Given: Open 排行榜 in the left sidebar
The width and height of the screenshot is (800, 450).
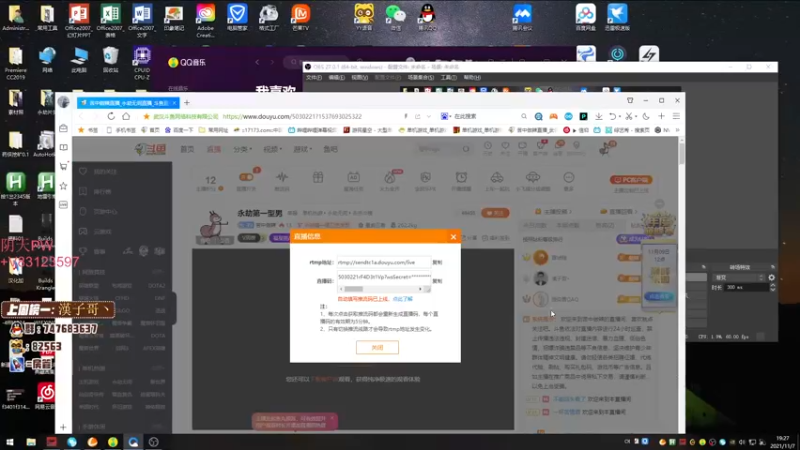Looking at the screenshot, I should (x=102, y=192).
